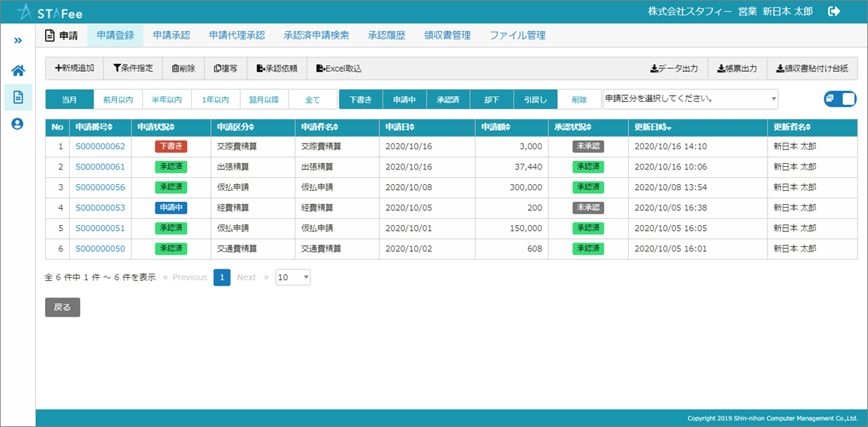
Task: Open the document icon in sidebar
Action: click(x=18, y=97)
